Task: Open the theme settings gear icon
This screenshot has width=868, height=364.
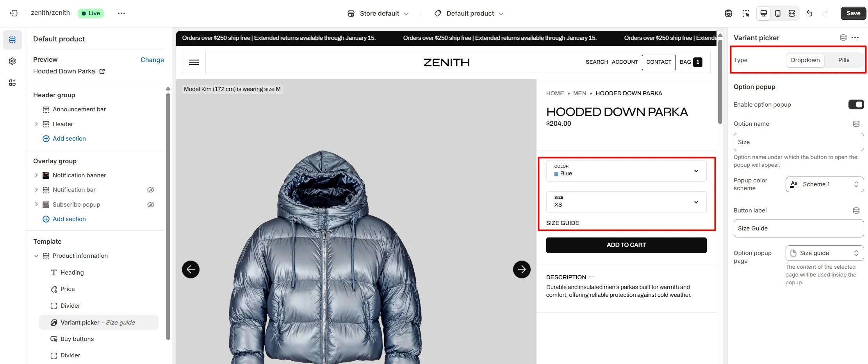Action: coord(12,61)
